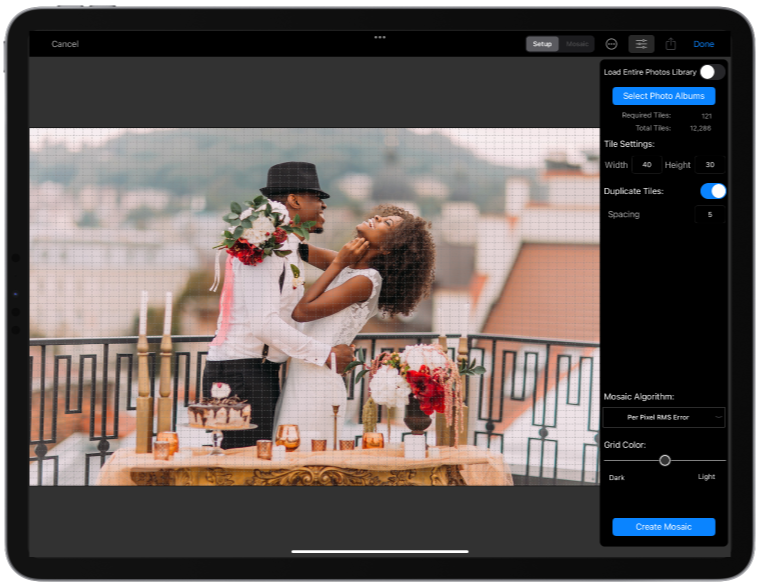760x588 pixels.
Task: Enable Load Entire Photos Library switch
Action: [711, 72]
